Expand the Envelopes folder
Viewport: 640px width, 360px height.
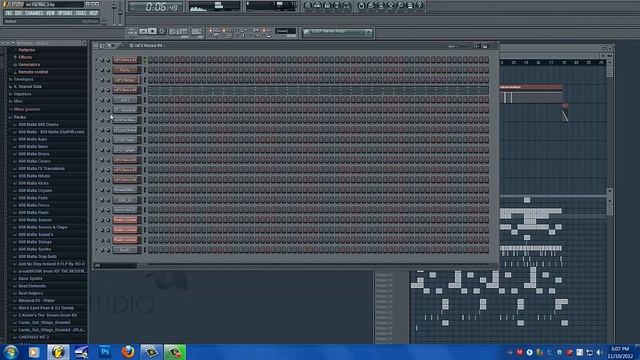tap(23, 79)
